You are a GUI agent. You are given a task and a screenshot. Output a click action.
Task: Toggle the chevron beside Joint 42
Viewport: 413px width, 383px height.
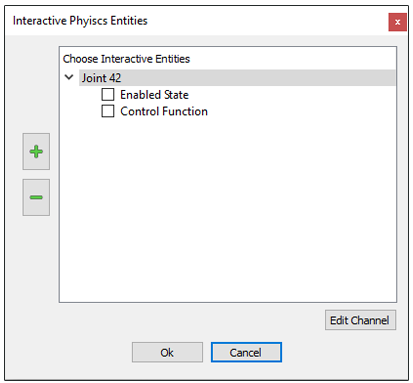(x=69, y=77)
